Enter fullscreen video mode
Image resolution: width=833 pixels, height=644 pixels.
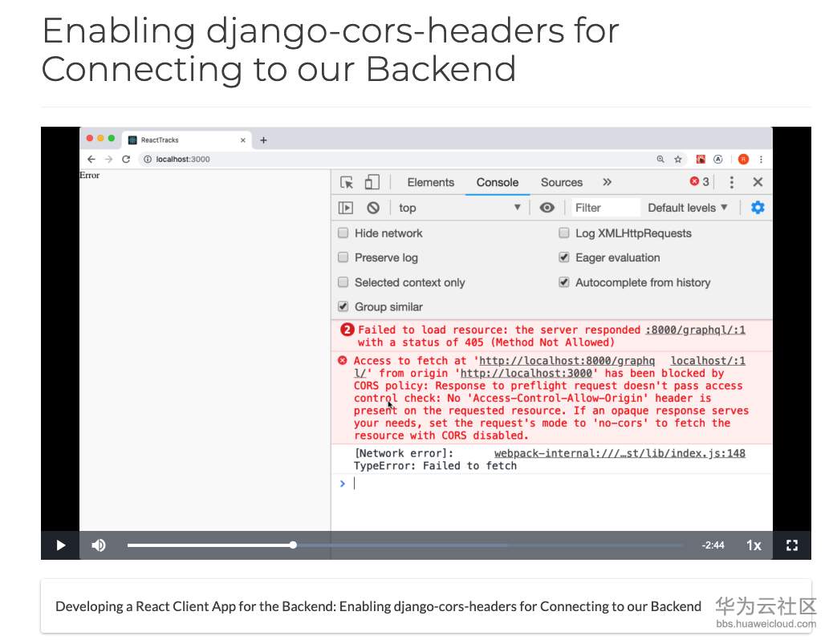pyautogui.click(x=791, y=545)
